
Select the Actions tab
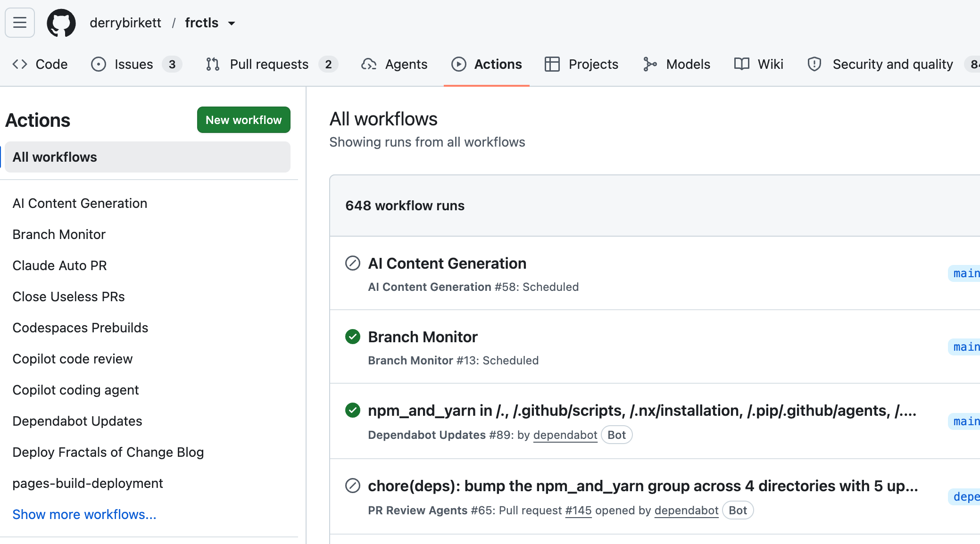point(487,64)
